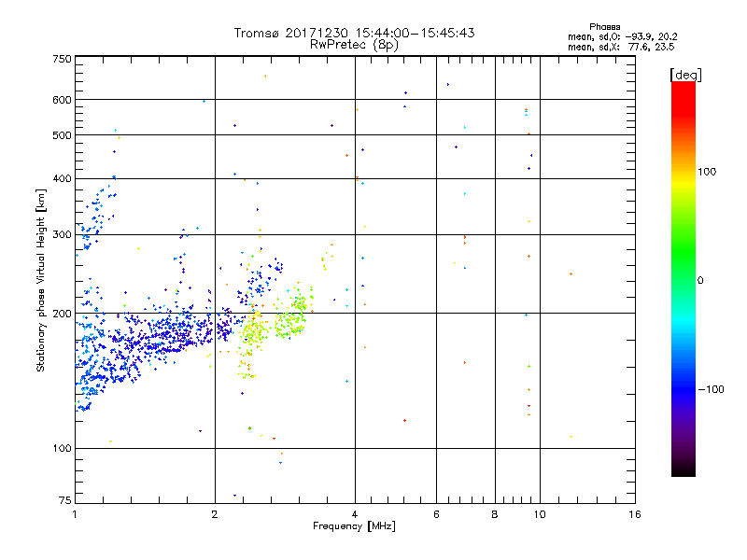Click the x-axis tick label '10'
747x560 pixels.
[540, 514]
